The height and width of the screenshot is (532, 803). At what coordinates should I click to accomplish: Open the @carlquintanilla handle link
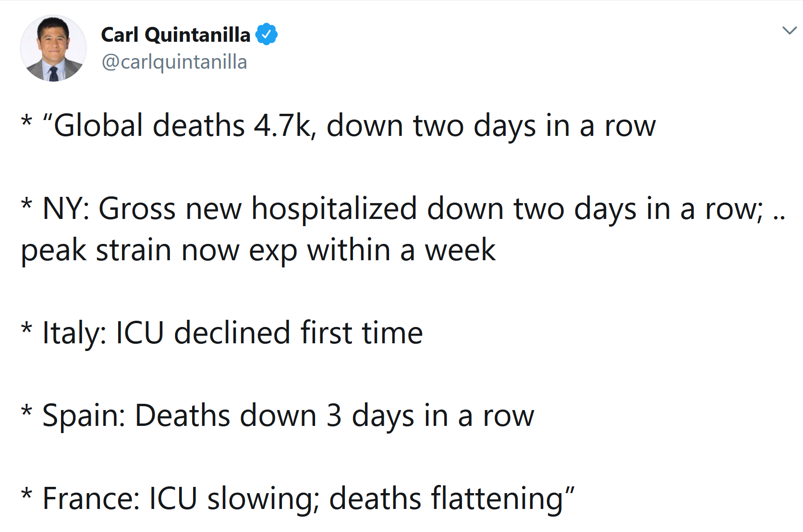pos(174,62)
